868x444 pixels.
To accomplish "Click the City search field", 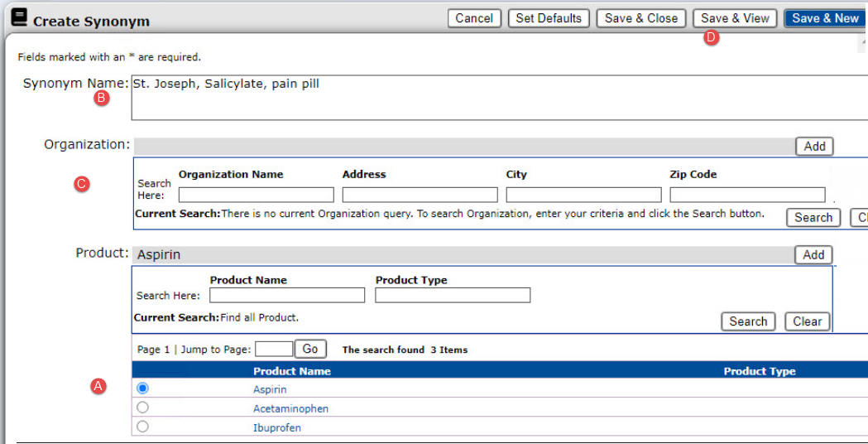I will pos(583,195).
